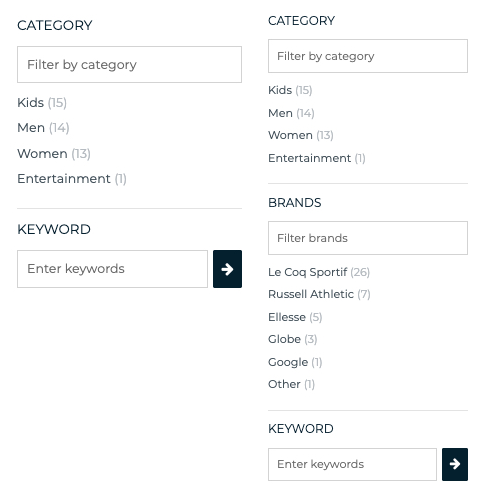Choose the Google brand filter
491x502 pixels.
tap(295, 362)
